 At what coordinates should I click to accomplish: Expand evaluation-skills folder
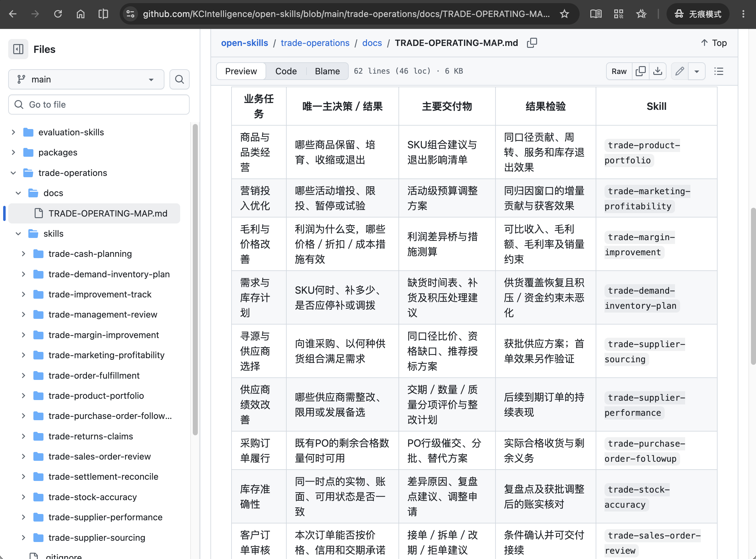tap(13, 132)
